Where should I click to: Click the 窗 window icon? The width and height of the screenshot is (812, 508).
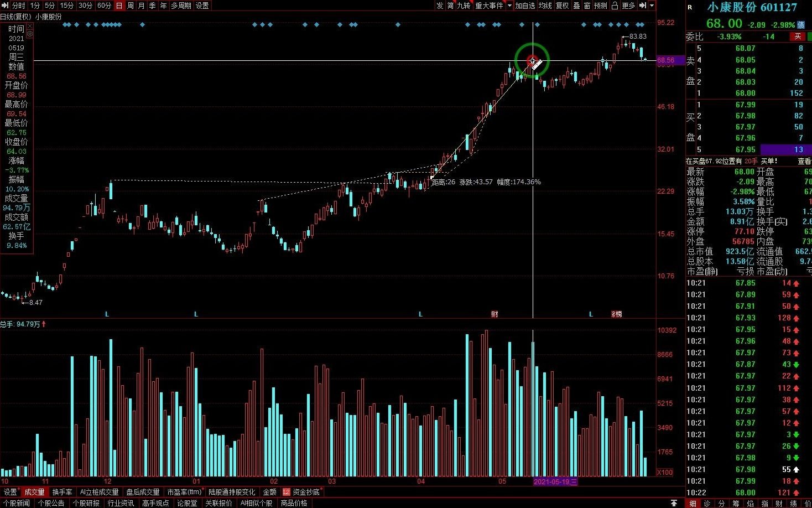[x=587, y=6]
